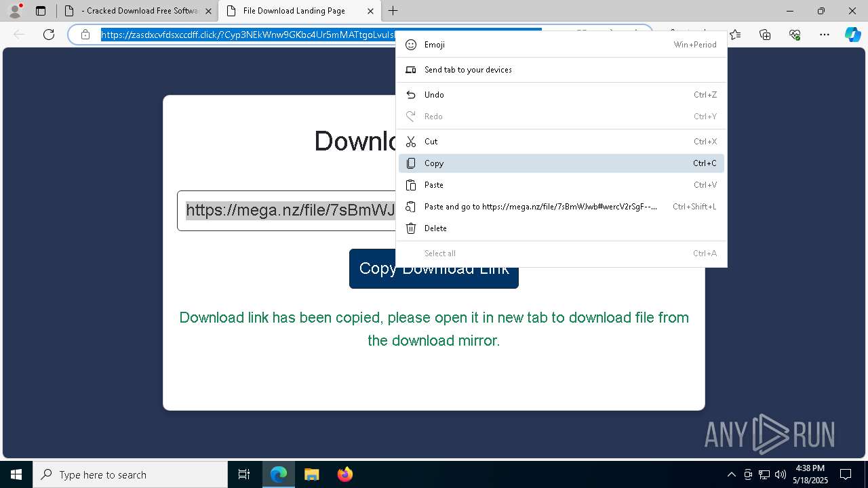
Task: Choose Cut in context menu
Action: click(561, 142)
